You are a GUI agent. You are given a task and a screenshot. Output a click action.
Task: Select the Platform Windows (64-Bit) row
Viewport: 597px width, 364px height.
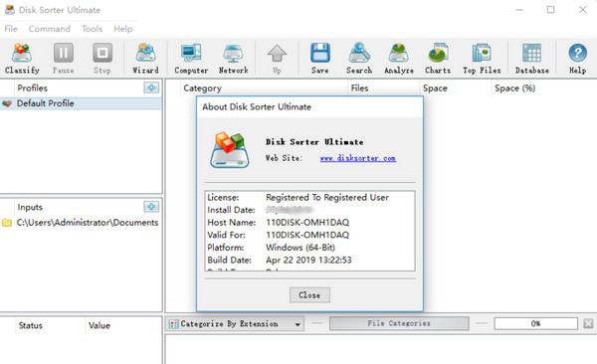[309, 248]
